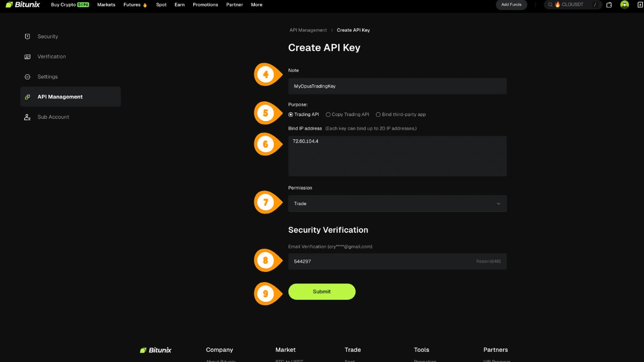Click the Add Funds button
Screen dimensions: 644x362
pyautogui.click(x=511, y=5)
